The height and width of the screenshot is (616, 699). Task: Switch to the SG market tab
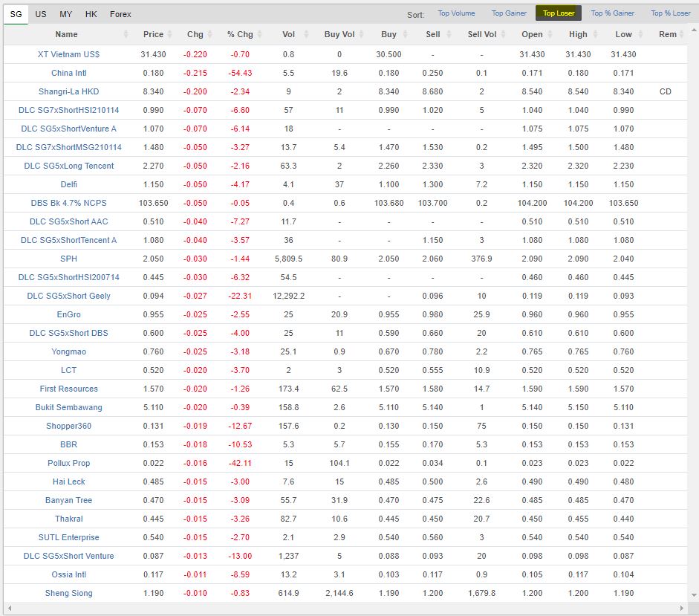16,14
